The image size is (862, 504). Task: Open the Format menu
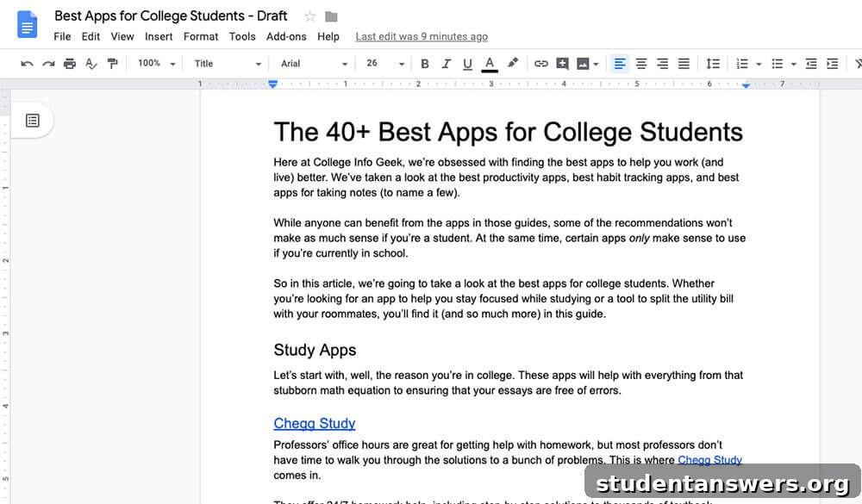(201, 36)
